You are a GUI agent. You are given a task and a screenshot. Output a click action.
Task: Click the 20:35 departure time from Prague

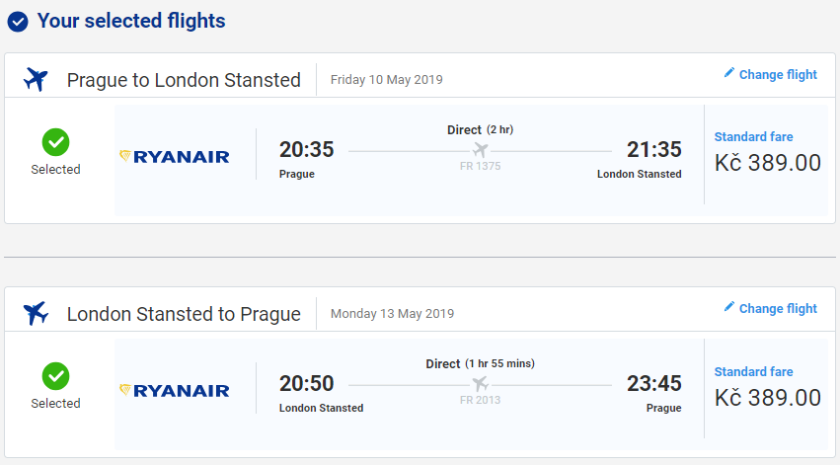306,150
